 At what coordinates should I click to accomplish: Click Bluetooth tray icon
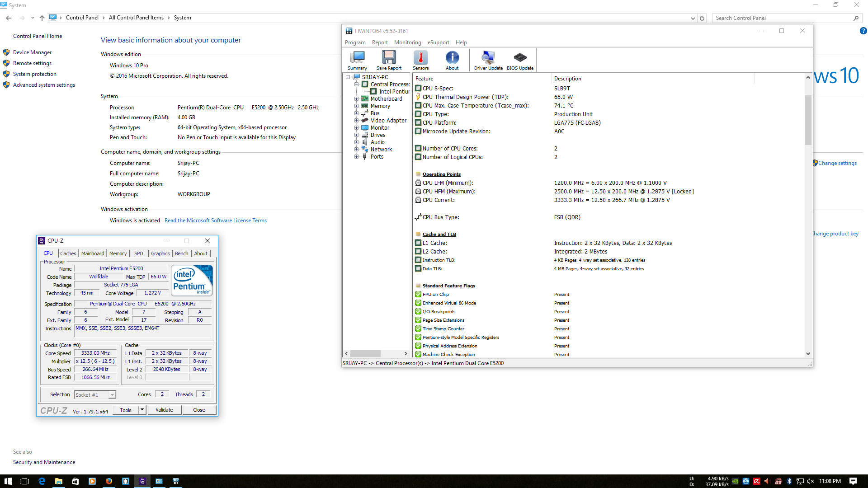click(789, 481)
